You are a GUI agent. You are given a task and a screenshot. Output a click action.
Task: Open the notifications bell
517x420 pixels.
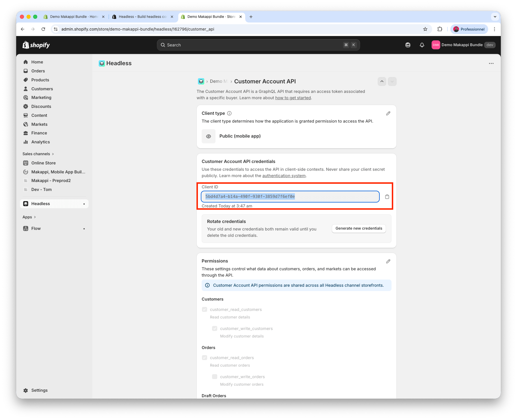pyautogui.click(x=422, y=45)
